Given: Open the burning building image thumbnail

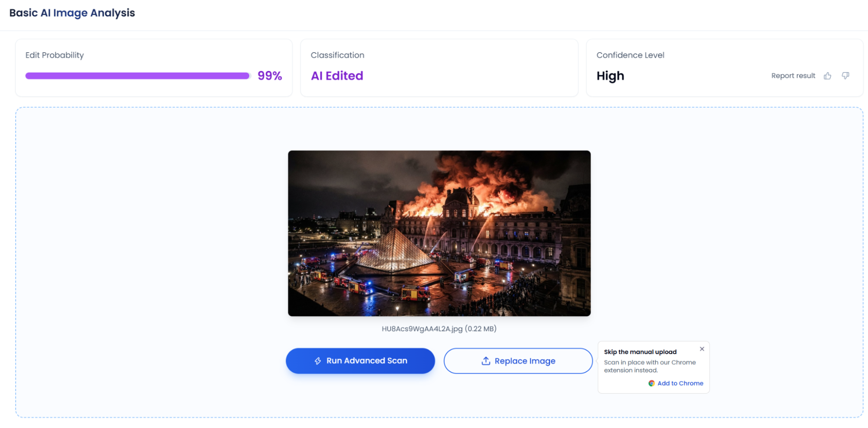Looking at the screenshot, I should [439, 233].
